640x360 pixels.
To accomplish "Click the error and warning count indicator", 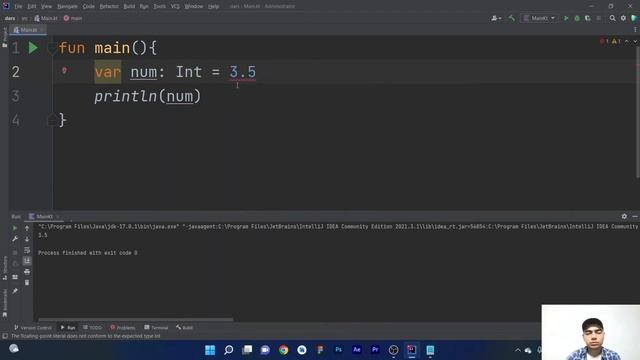I will (x=610, y=41).
